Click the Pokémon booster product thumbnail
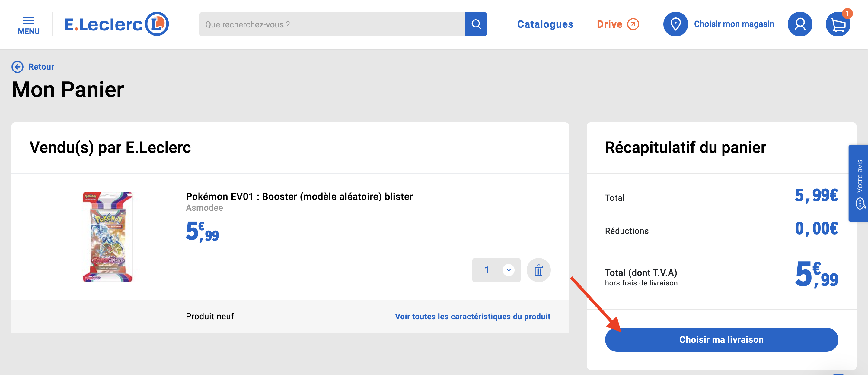 (x=108, y=237)
